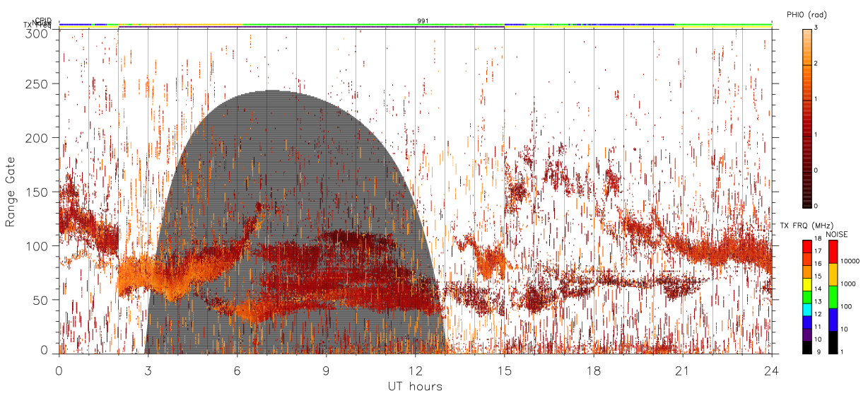Screen dimensions: 868x401
Task: Click the '2' label on PHI0 colorbar
Action: pyautogui.click(x=816, y=64)
